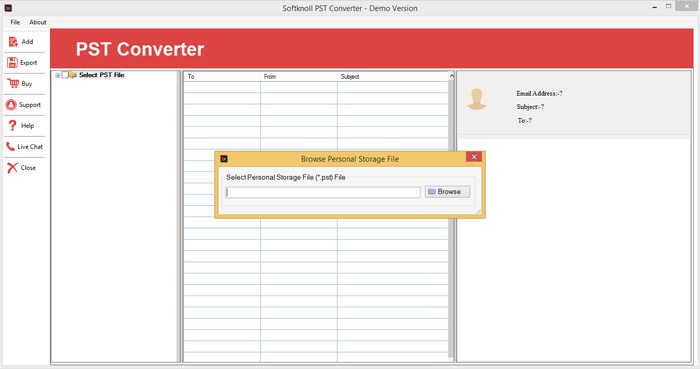
Task: Click the Email Address:-? text
Action: point(539,93)
